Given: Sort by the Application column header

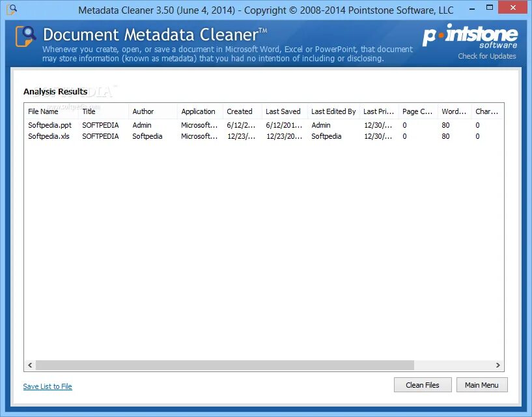Looking at the screenshot, I should [200, 111].
